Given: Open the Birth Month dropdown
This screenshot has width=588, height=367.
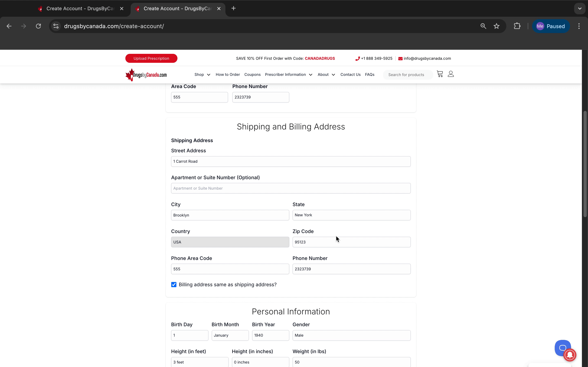Looking at the screenshot, I should coord(230,335).
